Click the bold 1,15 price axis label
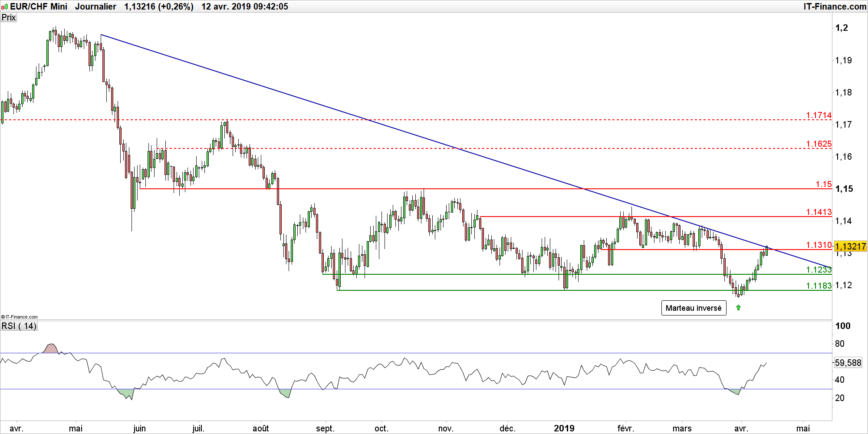868x434 pixels. pos(844,189)
